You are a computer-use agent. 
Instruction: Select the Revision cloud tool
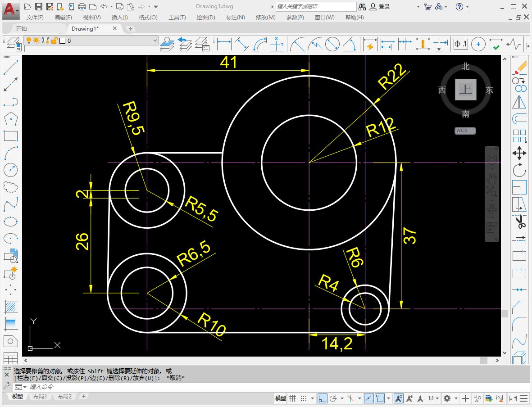coord(10,187)
